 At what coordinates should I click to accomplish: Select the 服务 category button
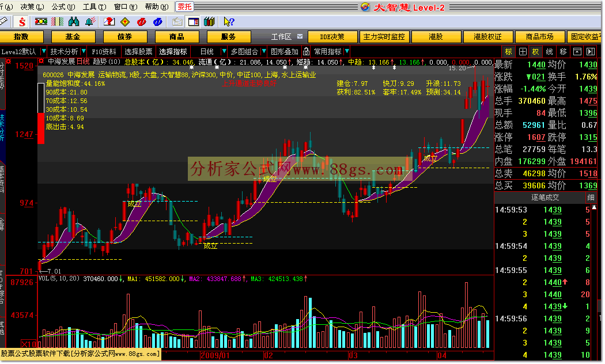click(x=228, y=37)
